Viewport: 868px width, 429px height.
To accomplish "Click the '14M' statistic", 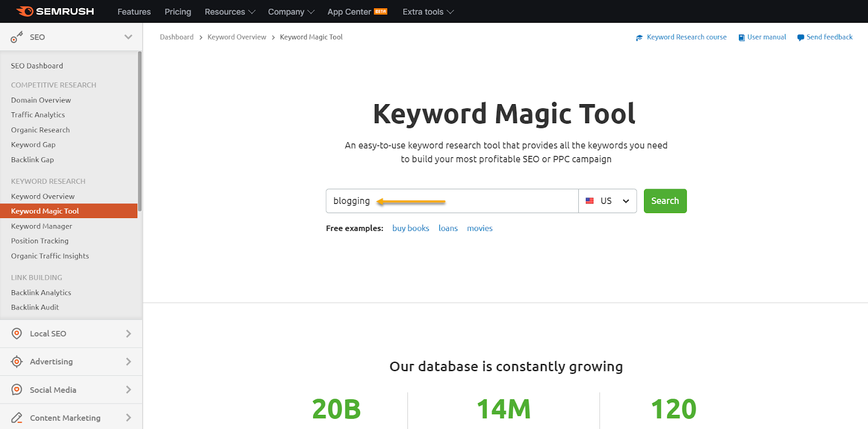I will click(x=503, y=409).
